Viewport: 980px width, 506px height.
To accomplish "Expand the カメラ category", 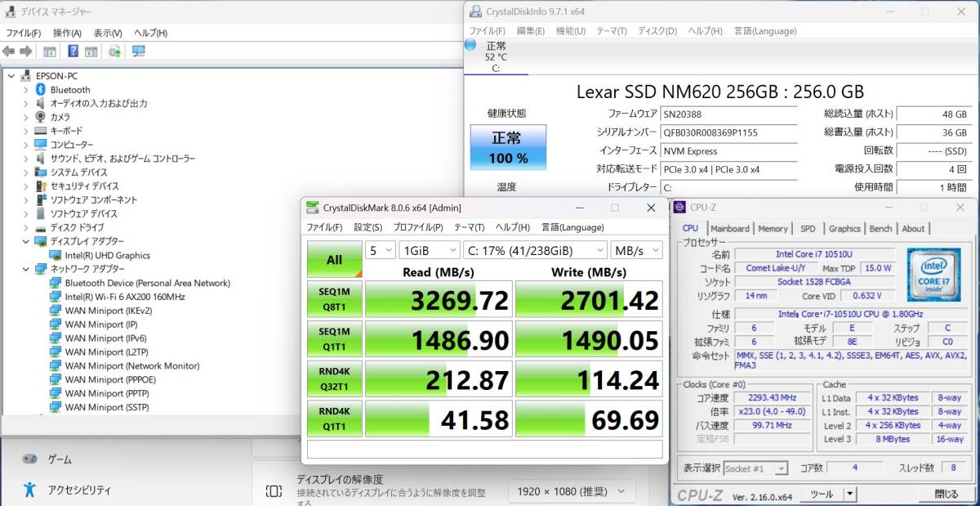I will point(25,117).
